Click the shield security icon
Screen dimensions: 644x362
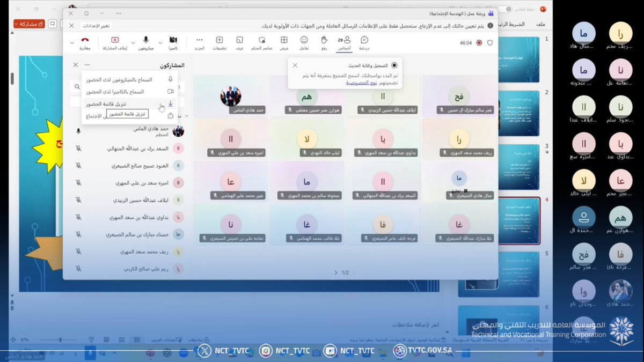(489, 43)
